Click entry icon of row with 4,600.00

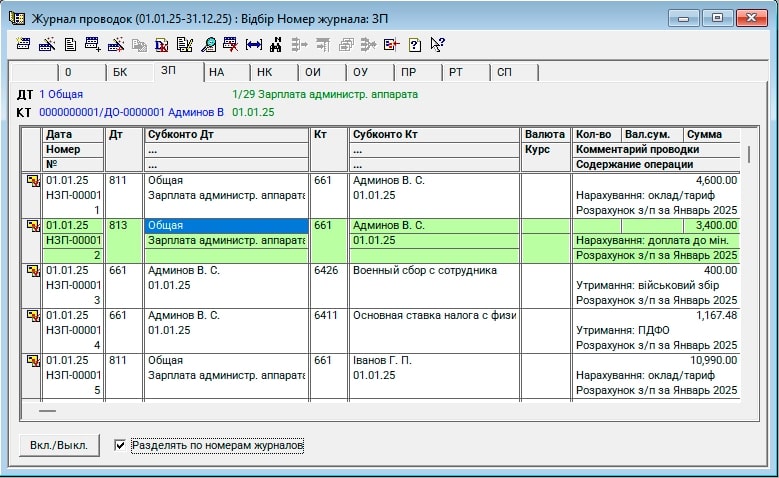32,181
